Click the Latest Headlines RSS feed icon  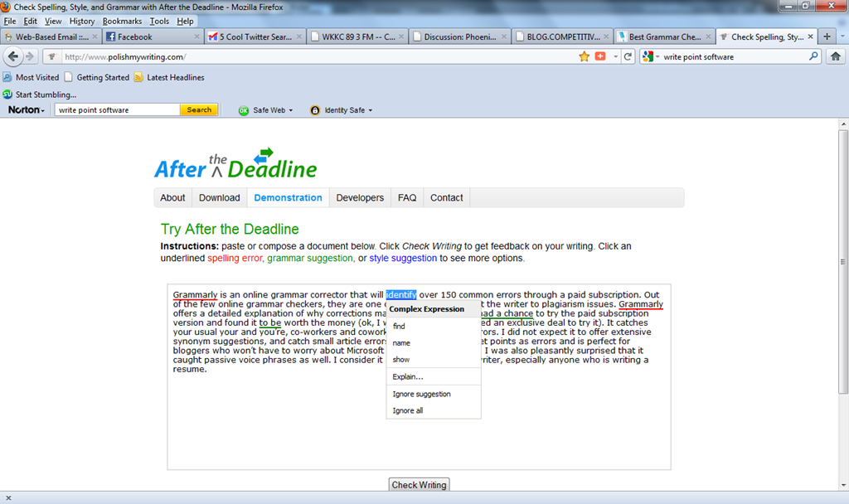(x=138, y=77)
